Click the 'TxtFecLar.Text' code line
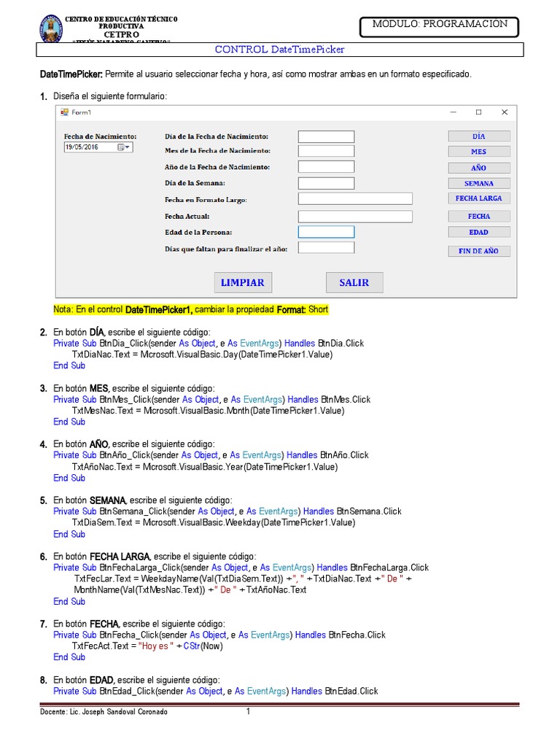This screenshot has height=747, width=560. click(243, 578)
